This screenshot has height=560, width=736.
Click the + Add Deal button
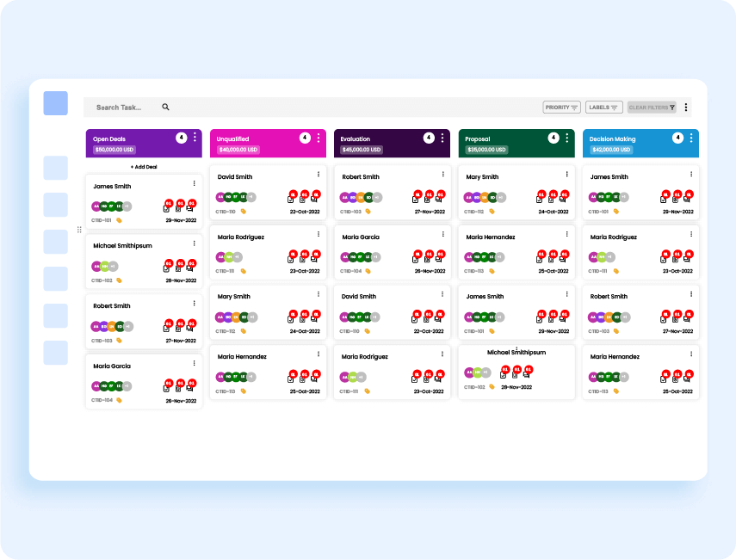144,167
